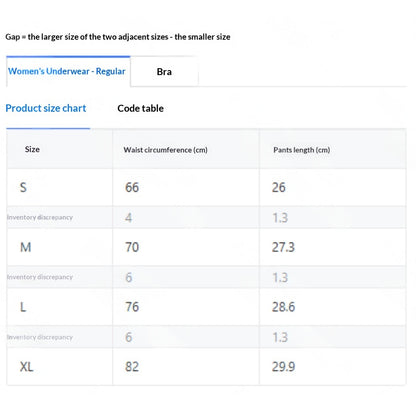Select the L size row label

coord(23,307)
